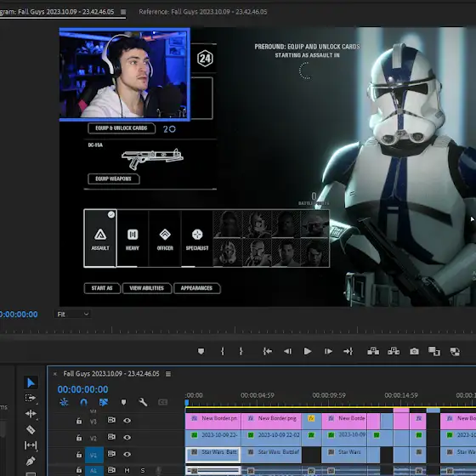Hide track V1 output with eye
Viewport: 476px width, 476px height.
[127, 455]
